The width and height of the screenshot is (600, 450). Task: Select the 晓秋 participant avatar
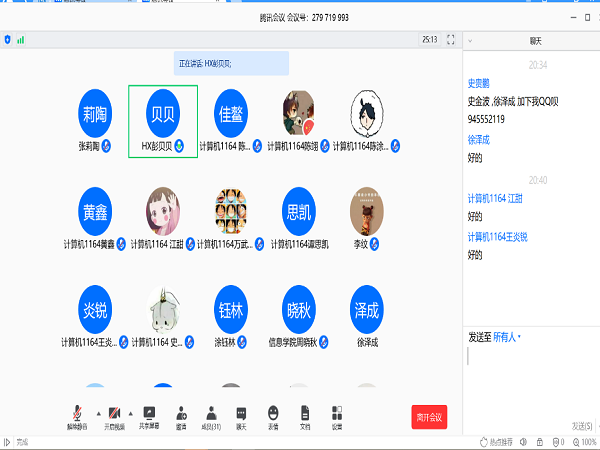pyautogui.click(x=299, y=309)
